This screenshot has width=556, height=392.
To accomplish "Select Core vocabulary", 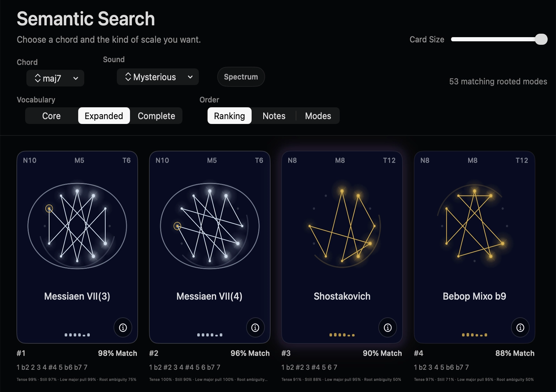I will click(x=51, y=116).
